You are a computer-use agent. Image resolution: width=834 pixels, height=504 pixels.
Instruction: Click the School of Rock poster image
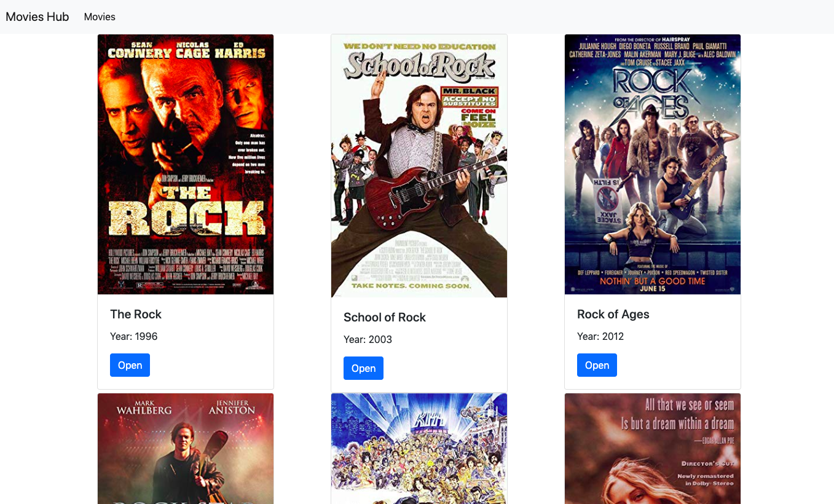[x=419, y=166]
